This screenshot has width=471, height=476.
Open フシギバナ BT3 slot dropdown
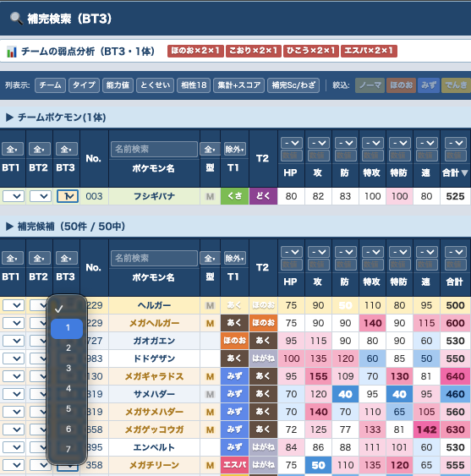click(x=68, y=196)
